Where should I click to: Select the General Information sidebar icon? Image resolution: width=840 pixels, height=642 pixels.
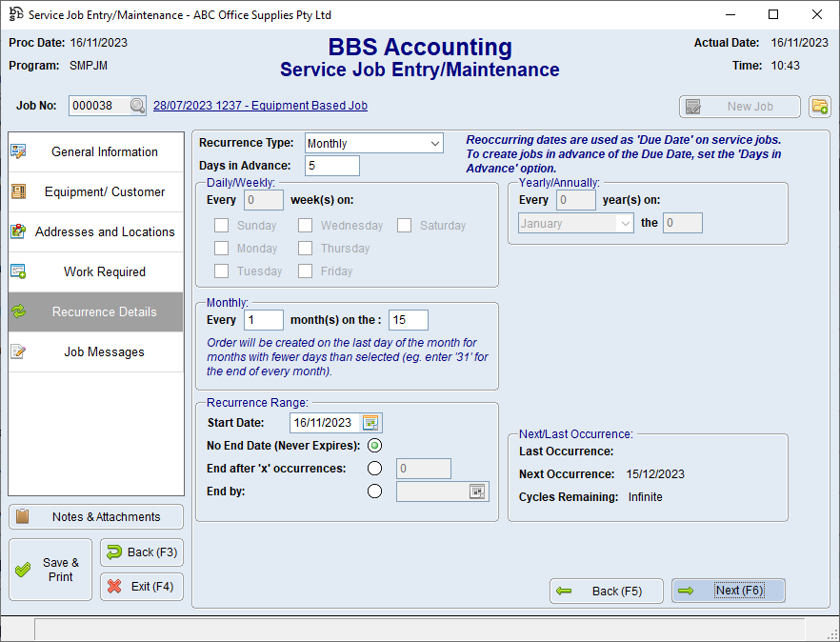tap(20, 150)
